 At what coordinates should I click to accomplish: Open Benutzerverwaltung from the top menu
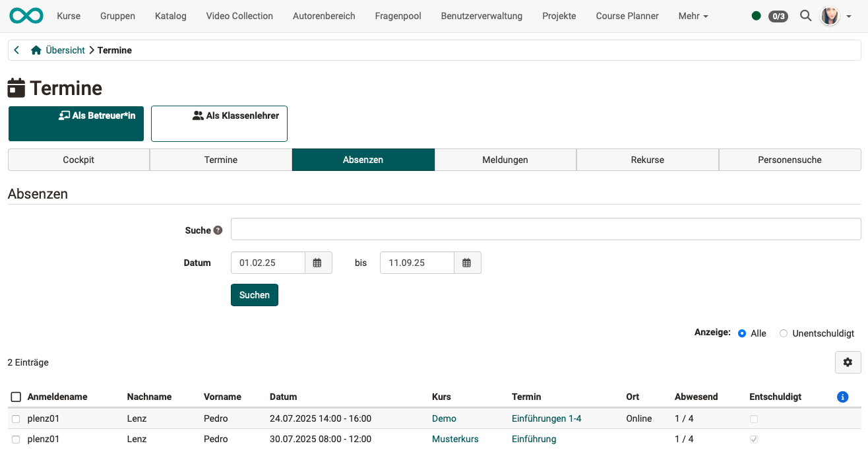coord(481,16)
